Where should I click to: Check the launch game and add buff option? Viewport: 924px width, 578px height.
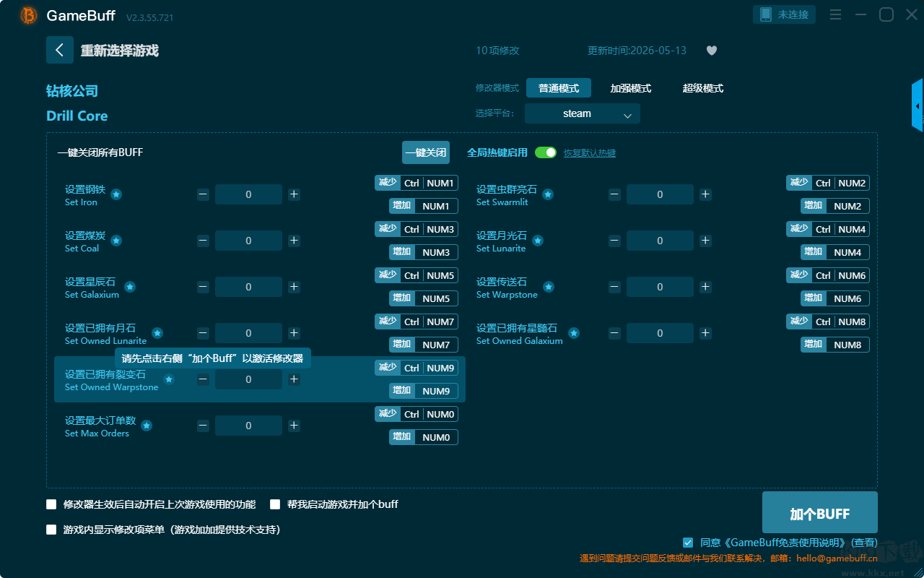(x=275, y=504)
